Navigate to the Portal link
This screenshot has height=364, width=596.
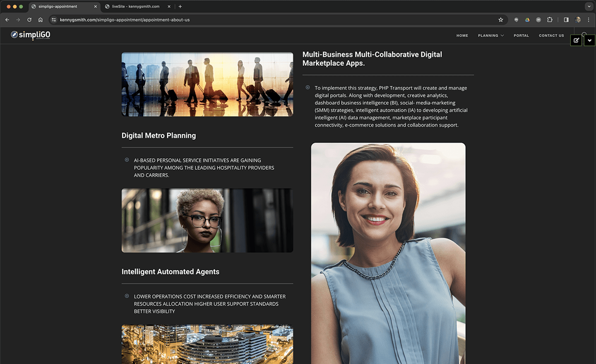pos(521,36)
